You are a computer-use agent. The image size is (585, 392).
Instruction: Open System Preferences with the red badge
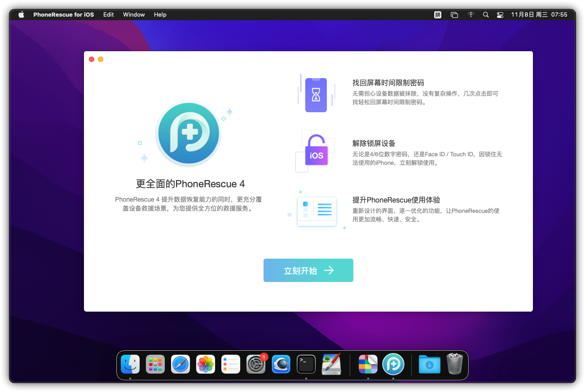coord(256,364)
